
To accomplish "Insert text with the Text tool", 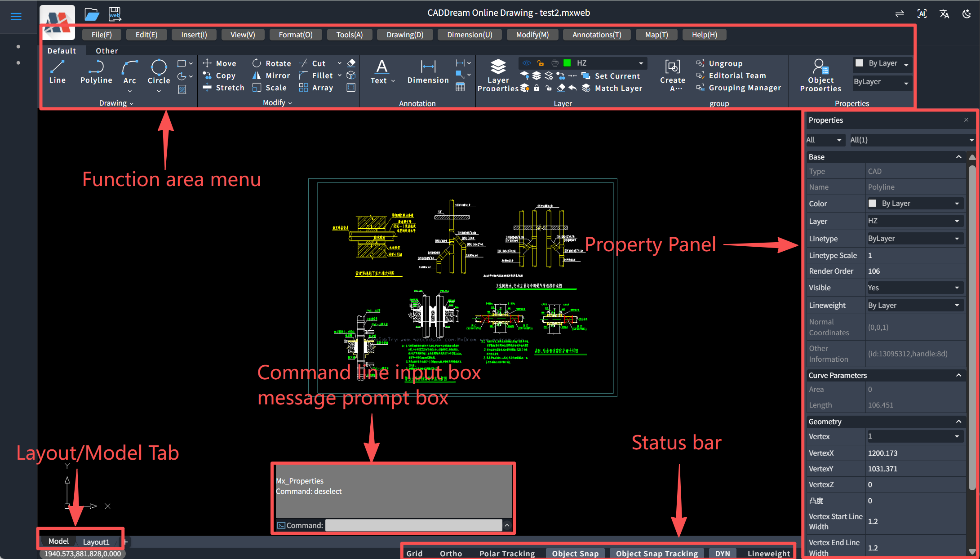I will point(382,72).
